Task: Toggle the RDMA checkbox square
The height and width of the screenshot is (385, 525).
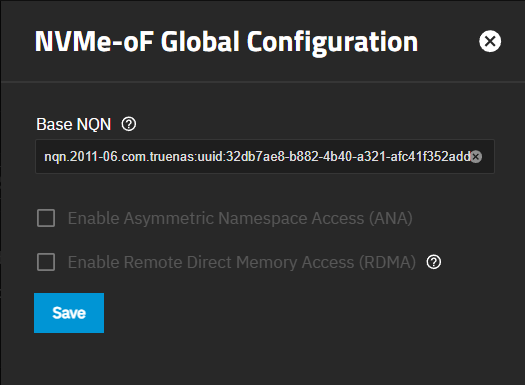Action: pyautogui.click(x=46, y=262)
